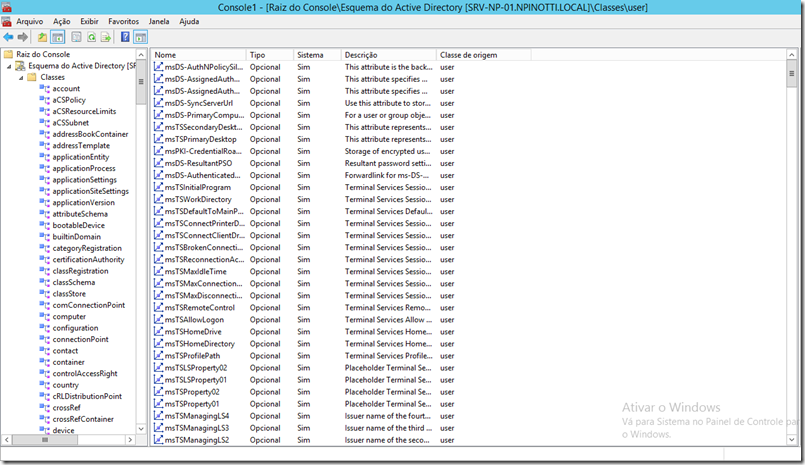
Task: Click attribute icon beside msTSAllowLogon
Action: click(x=158, y=320)
